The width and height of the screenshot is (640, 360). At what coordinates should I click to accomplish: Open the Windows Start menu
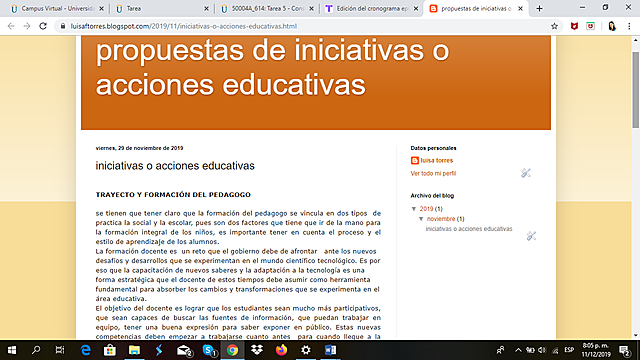[x=12, y=350]
